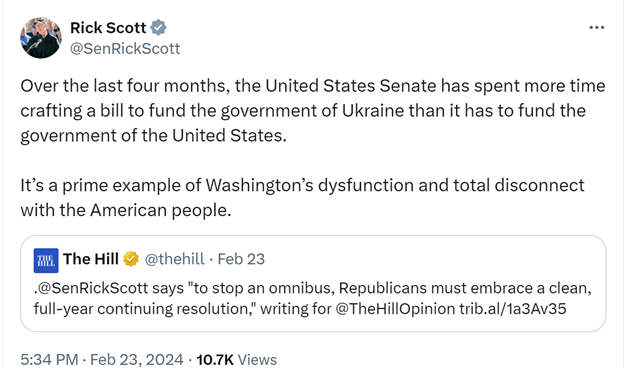The image size is (624, 368).
Task: Click the main tweet text about Ukraine funding
Action: coord(313,111)
